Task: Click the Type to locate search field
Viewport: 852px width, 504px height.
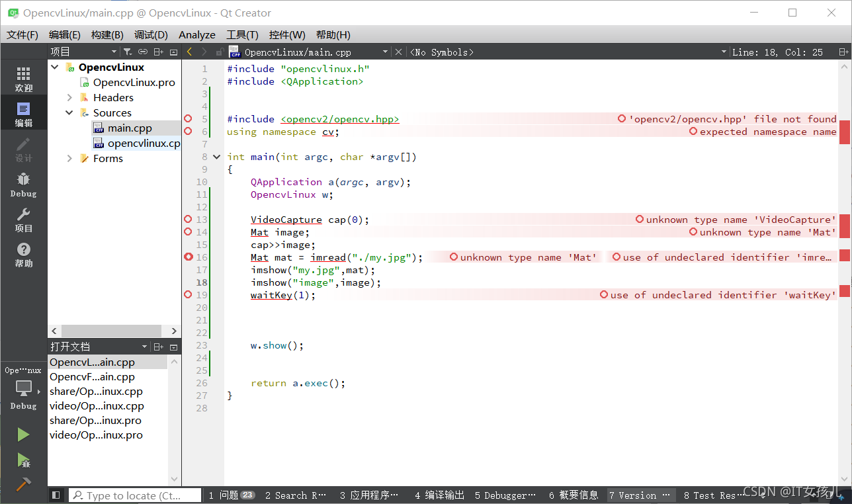Action: click(135, 495)
